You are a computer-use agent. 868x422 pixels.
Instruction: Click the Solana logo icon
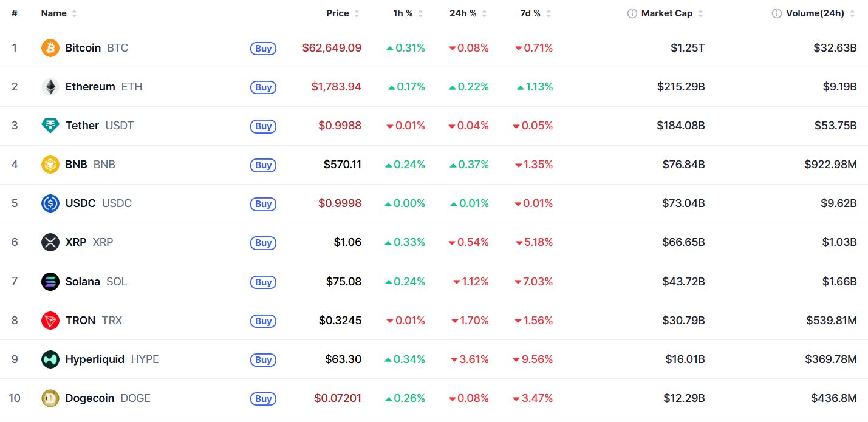[50, 282]
